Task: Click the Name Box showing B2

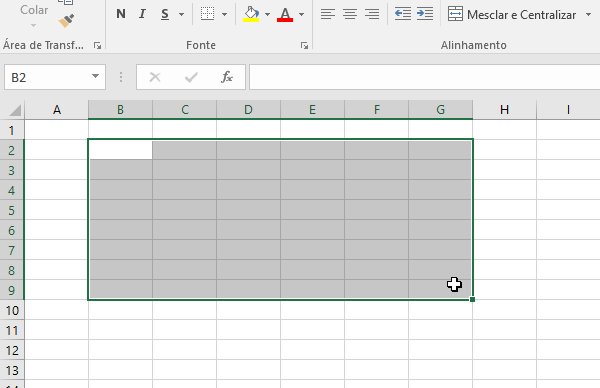Action: (48, 77)
